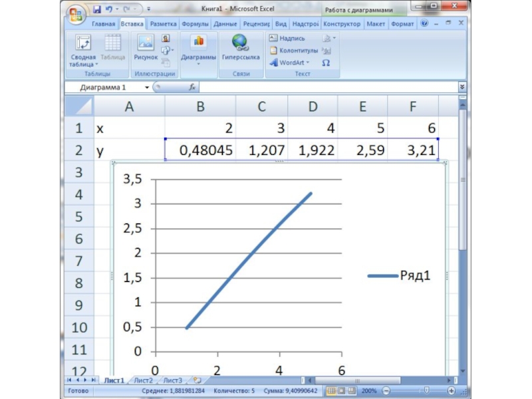Click the SmartArt icon below Shapes
532x399 pixels.
[166, 63]
